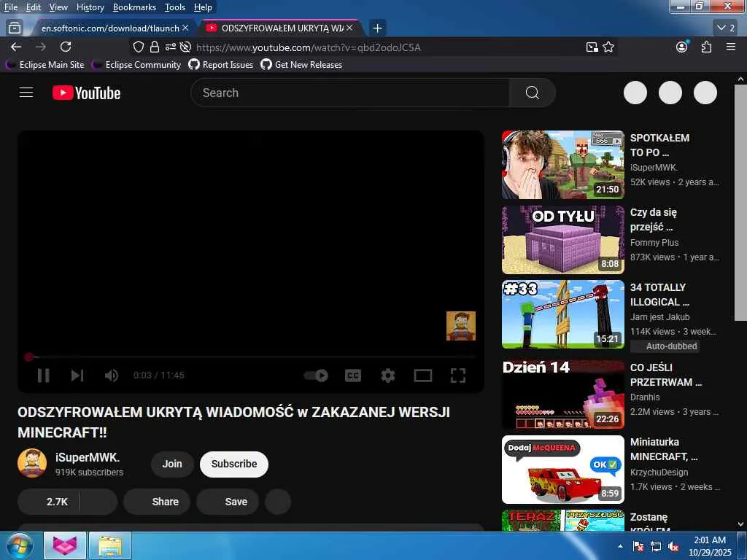Open Dodaj McQUEENA video thumbnail
747x560 pixels.
pyautogui.click(x=562, y=469)
